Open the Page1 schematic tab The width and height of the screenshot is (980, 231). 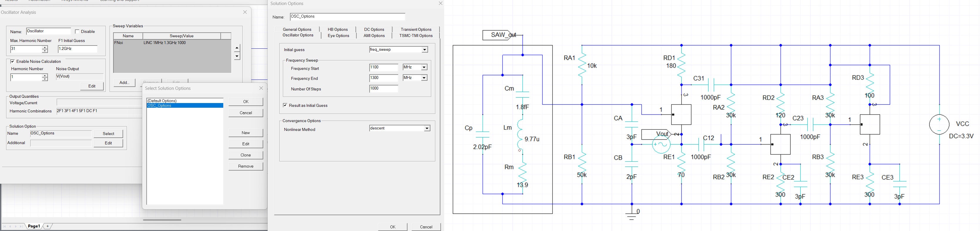coord(34,226)
